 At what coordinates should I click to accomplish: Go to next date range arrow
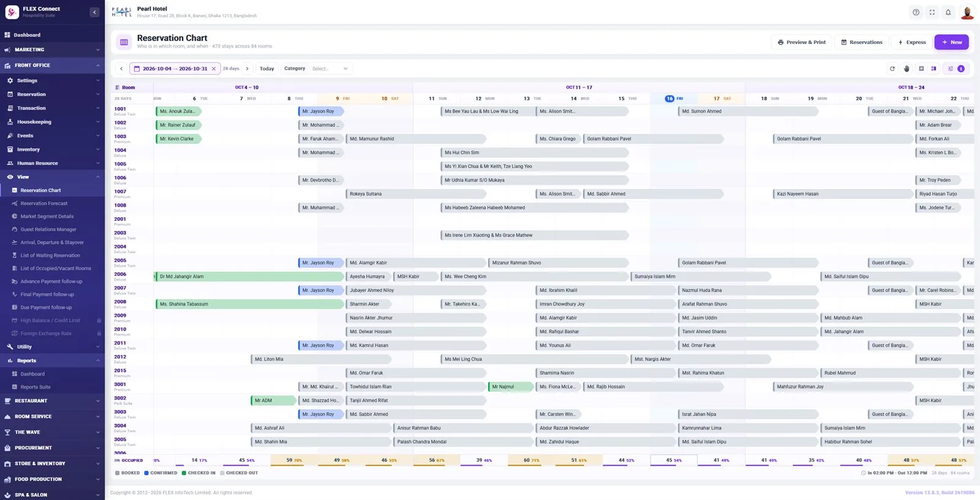point(247,69)
